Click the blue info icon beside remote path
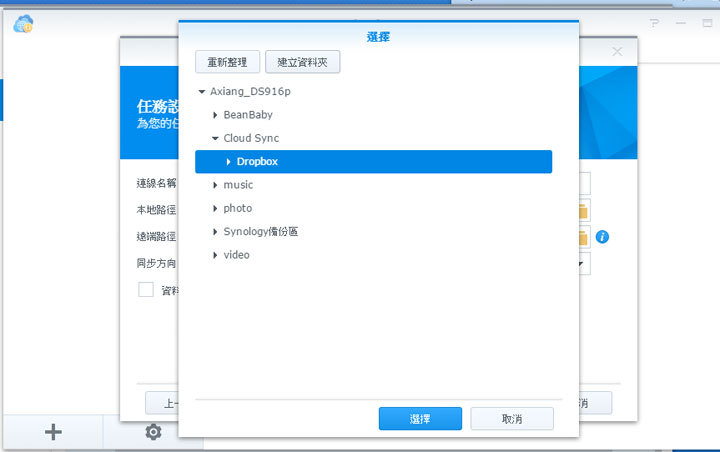Image resolution: width=720 pixels, height=452 pixels. click(x=602, y=237)
